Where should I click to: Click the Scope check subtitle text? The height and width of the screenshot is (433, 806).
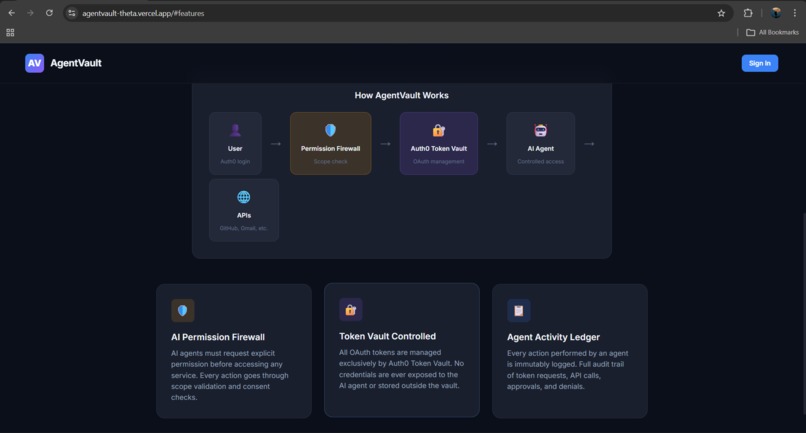click(x=331, y=161)
